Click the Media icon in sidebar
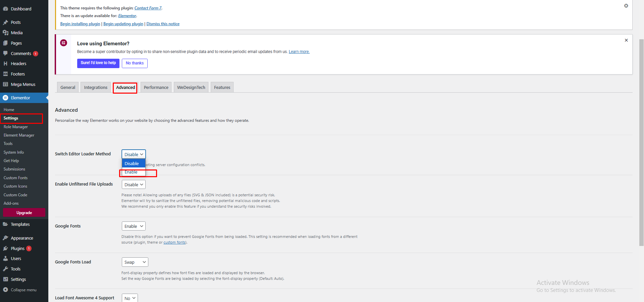This screenshot has width=644, height=302. click(x=5, y=33)
